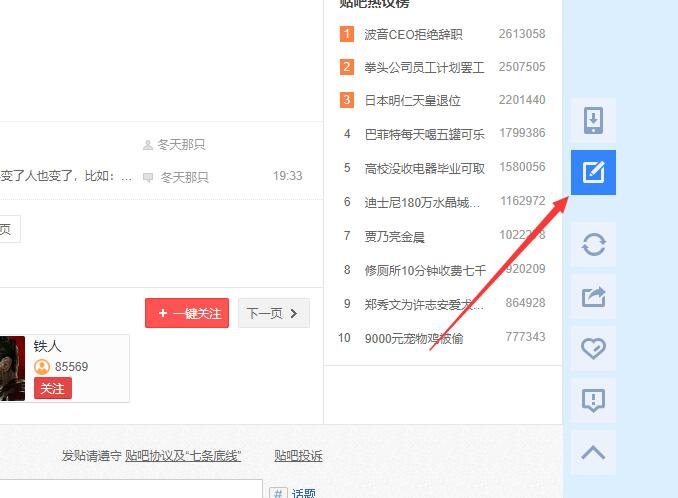This screenshot has height=498, width=678.
Task: Click the hot count 1162972
Action: point(523,201)
